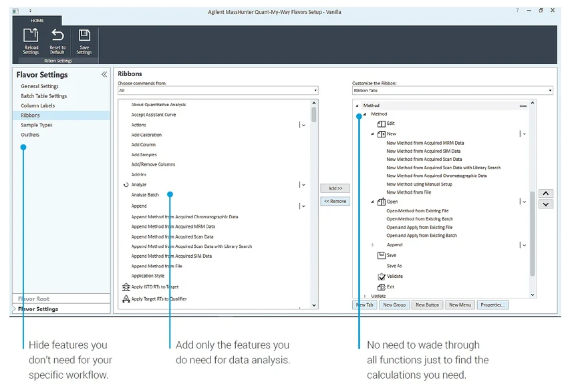Select the HOME ribbon tab
This screenshot has height=392, width=570.
click(x=37, y=21)
